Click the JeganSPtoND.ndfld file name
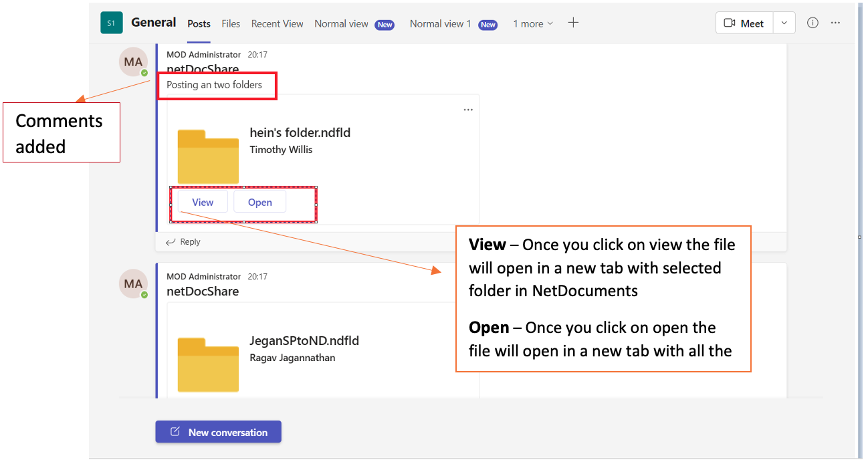This screenshot has height=464, width=868. tap(304, 340)
